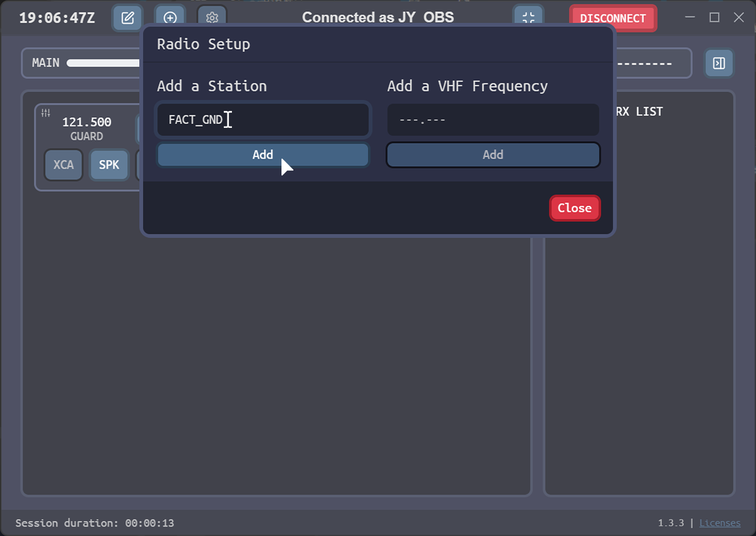The height and width of the screenshot is (536, 756).
Task: Click Add under VHF Frequency
Action: 493,155
